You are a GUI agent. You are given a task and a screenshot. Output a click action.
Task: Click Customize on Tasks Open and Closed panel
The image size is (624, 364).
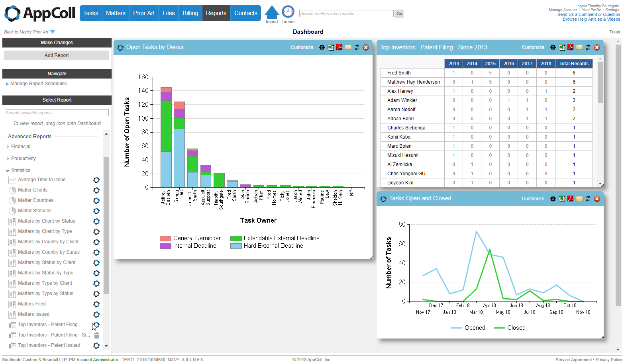[x=533, y=199]
